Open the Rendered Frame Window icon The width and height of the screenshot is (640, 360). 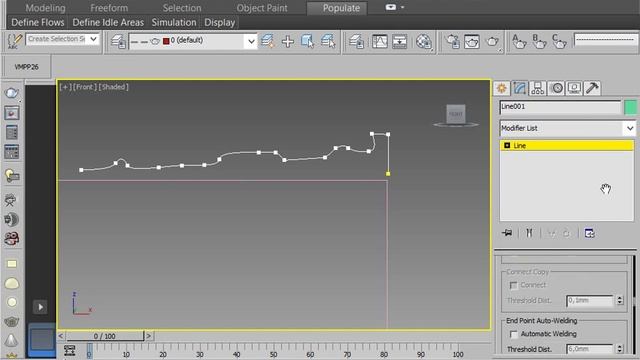coord(471,41)
